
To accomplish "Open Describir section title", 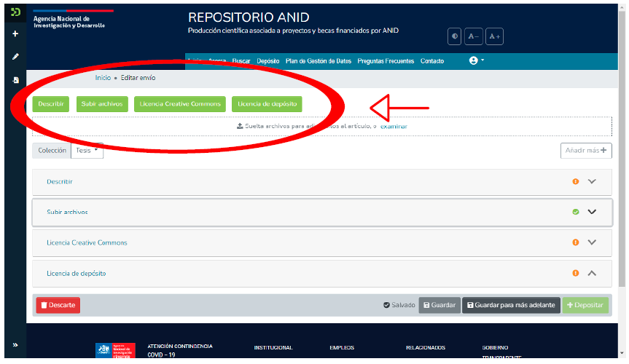I will [59, 181].
